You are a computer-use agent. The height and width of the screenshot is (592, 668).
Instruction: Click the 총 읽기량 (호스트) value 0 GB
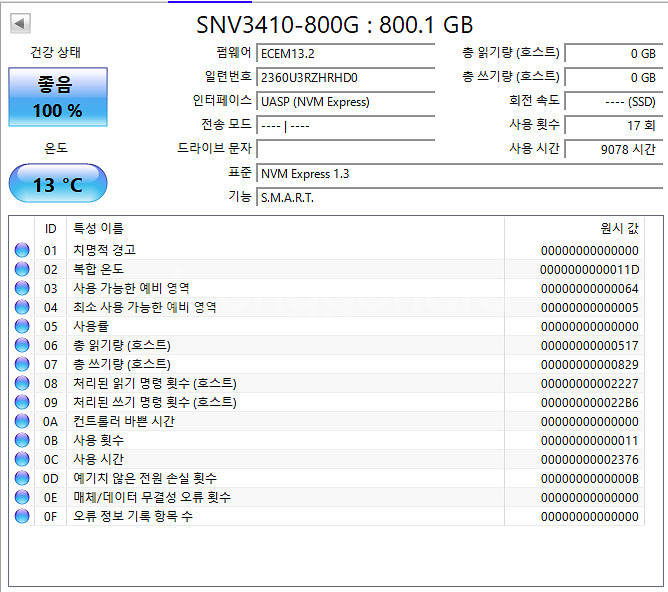point(614,54)
